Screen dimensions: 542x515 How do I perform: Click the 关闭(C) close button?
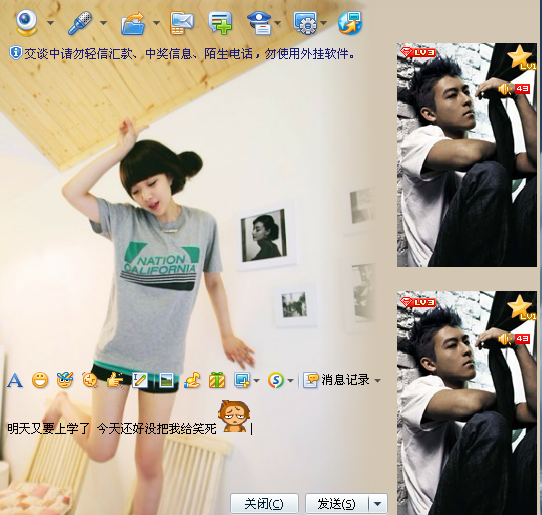[264, 504]
